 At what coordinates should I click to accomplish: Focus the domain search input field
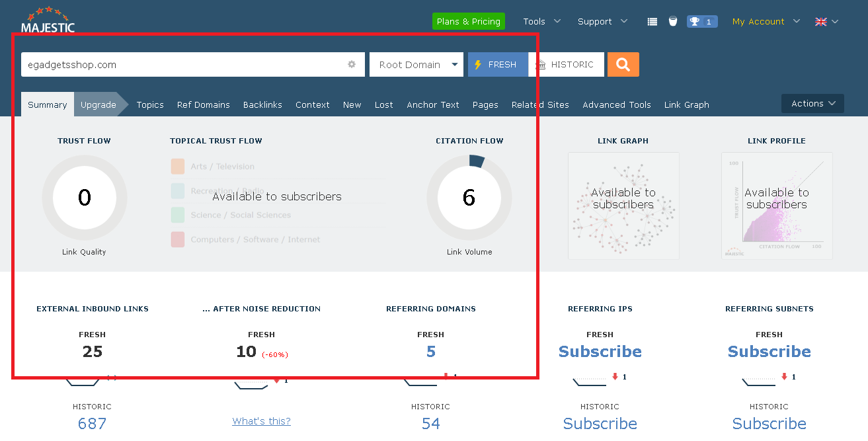click(182, 64)
